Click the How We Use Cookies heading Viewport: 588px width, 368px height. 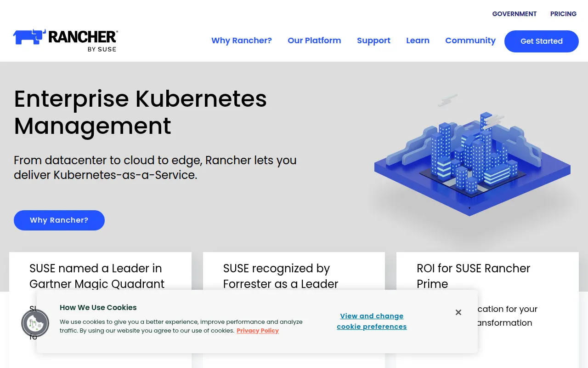(98, 308)
